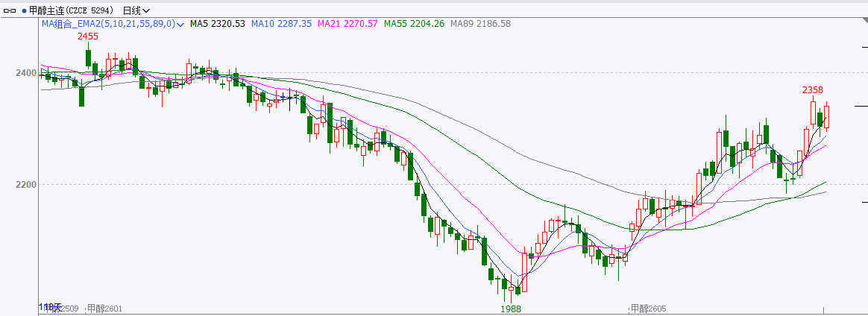Screen dimensions: 868x316
Task: Open the 日线 period dropdown
Action: tap(136, 10)
